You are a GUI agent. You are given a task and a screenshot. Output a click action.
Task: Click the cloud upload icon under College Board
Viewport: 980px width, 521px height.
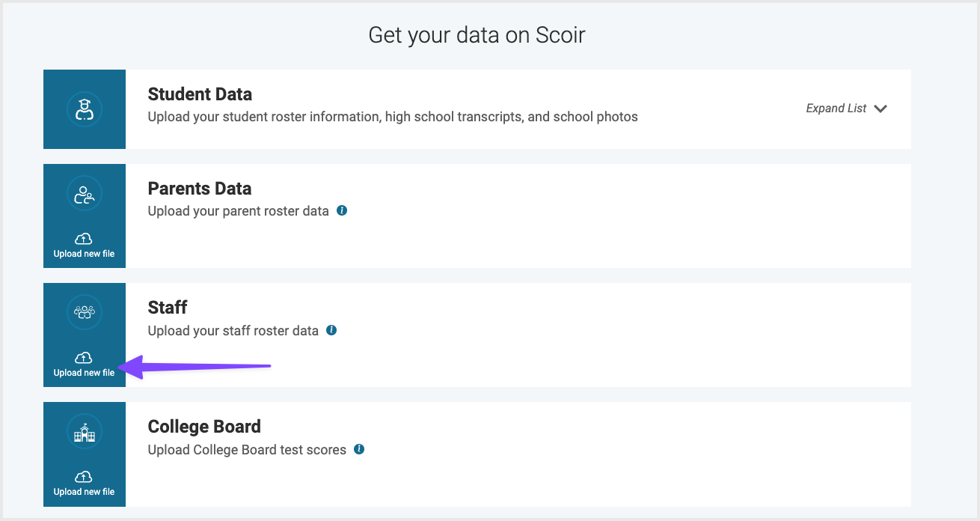click(84, 477)
